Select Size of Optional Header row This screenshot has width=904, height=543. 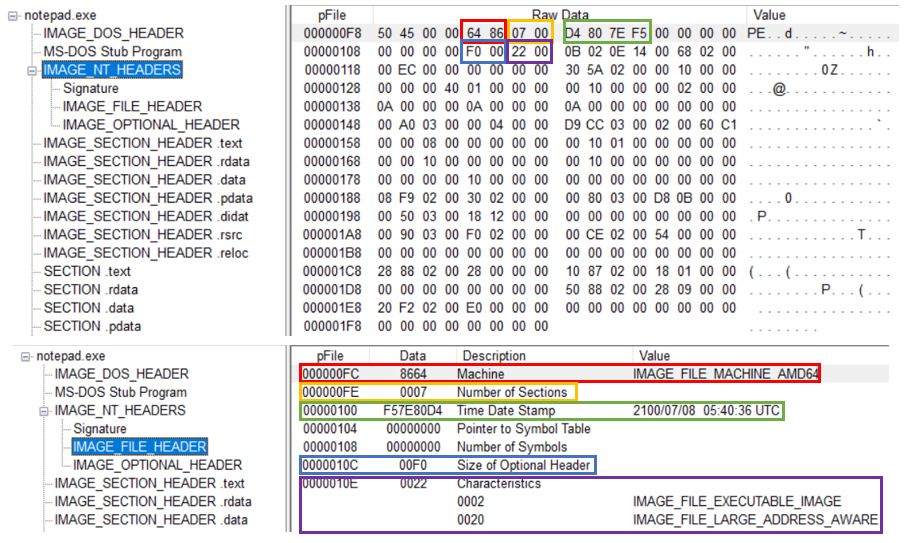tap(591, 465)
